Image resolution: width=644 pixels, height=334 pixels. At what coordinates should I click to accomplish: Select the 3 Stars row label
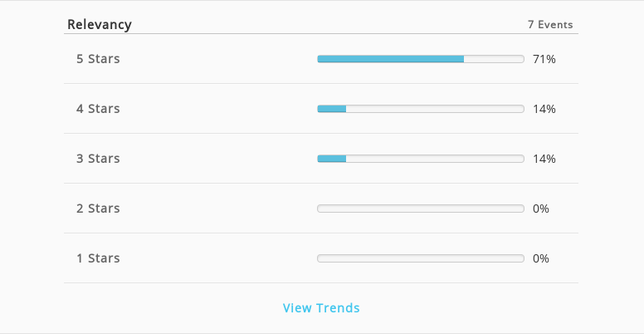click(x=98, y=159)
